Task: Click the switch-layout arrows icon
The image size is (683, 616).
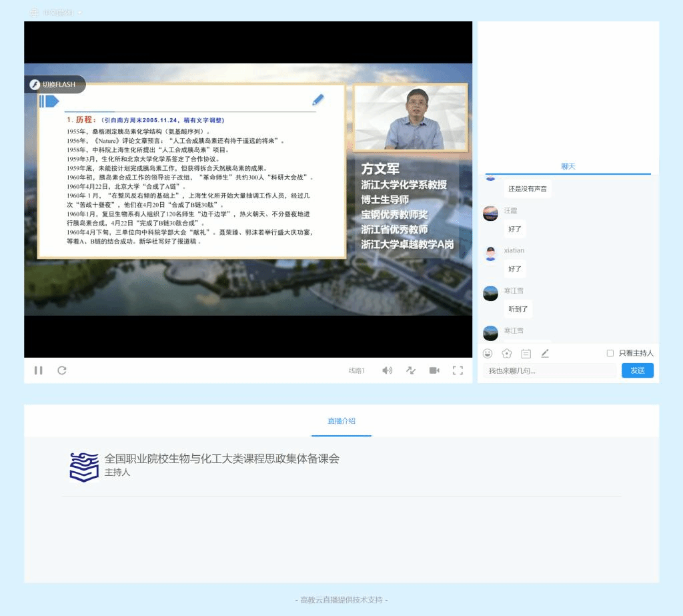Action: tap(411, 370)
